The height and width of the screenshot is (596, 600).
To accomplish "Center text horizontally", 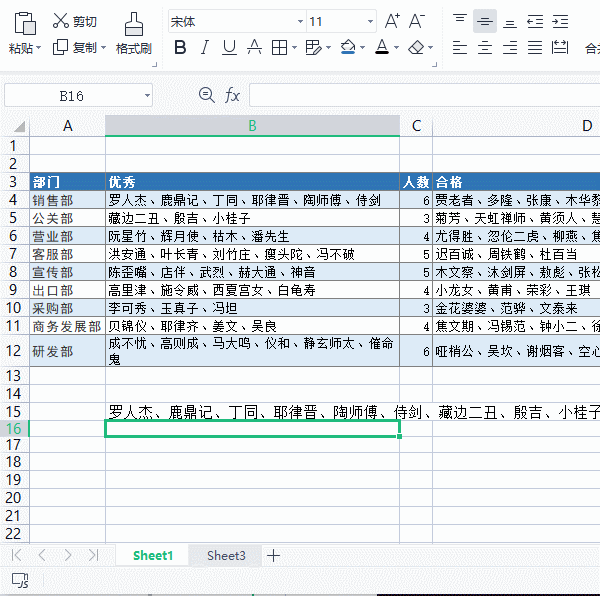I will [x=485, y=47].
